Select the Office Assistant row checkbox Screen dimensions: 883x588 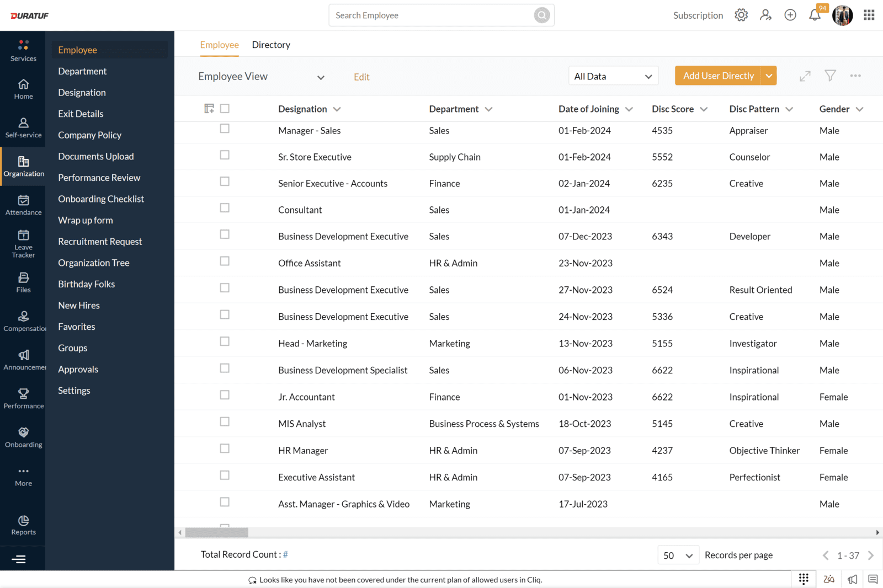click(225, 261)
